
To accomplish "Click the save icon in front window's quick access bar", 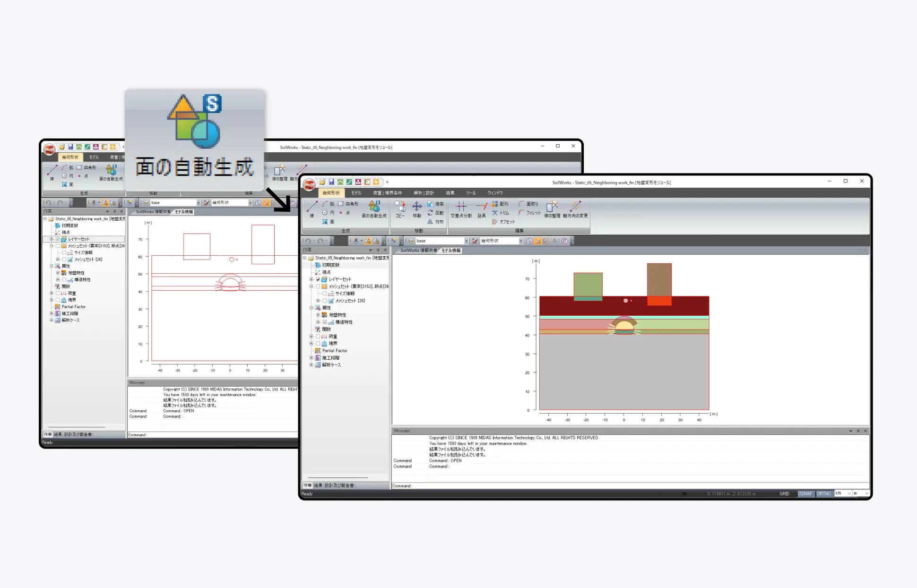I will tap(331, 182).
